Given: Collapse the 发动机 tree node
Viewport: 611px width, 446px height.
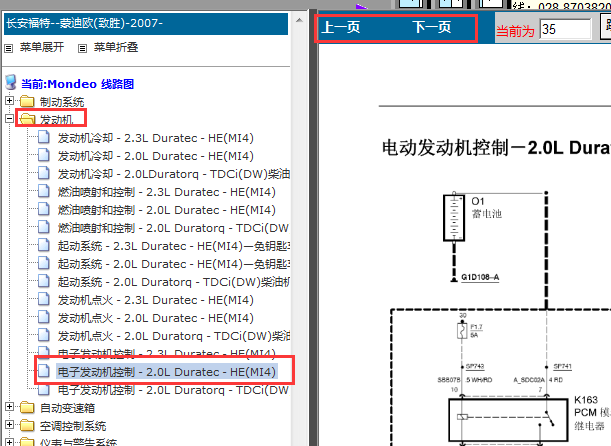Looking at the screenshot, I should coord(9,118).
